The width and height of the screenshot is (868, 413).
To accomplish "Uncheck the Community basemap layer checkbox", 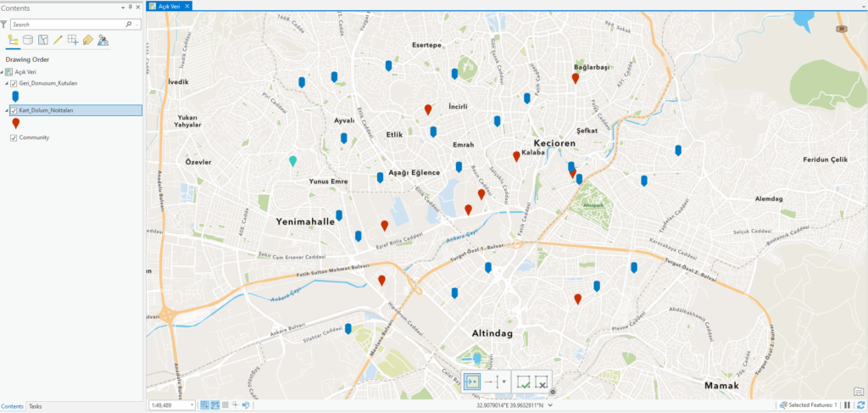I will (14, 137).
